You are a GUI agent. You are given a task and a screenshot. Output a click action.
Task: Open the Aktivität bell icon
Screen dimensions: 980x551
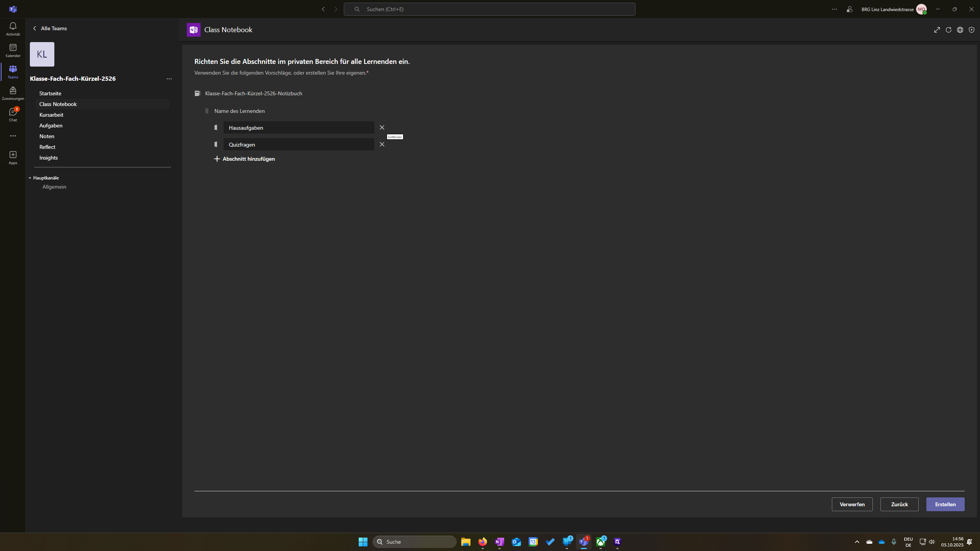pos(13,29)
